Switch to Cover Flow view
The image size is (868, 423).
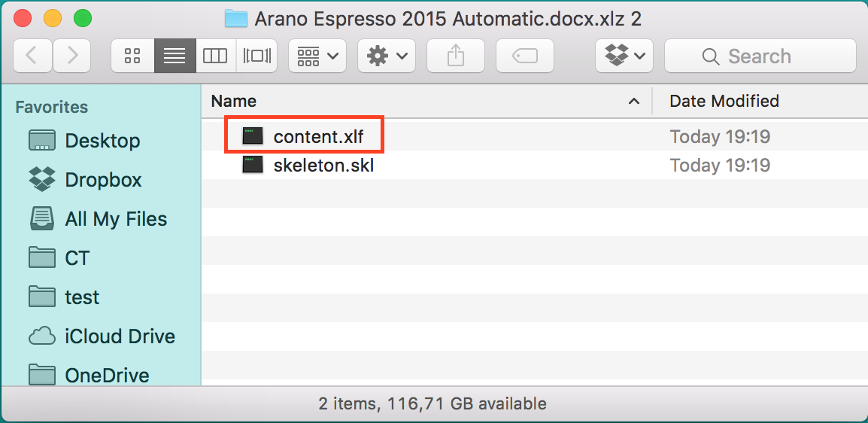click(x=256, y=56)
